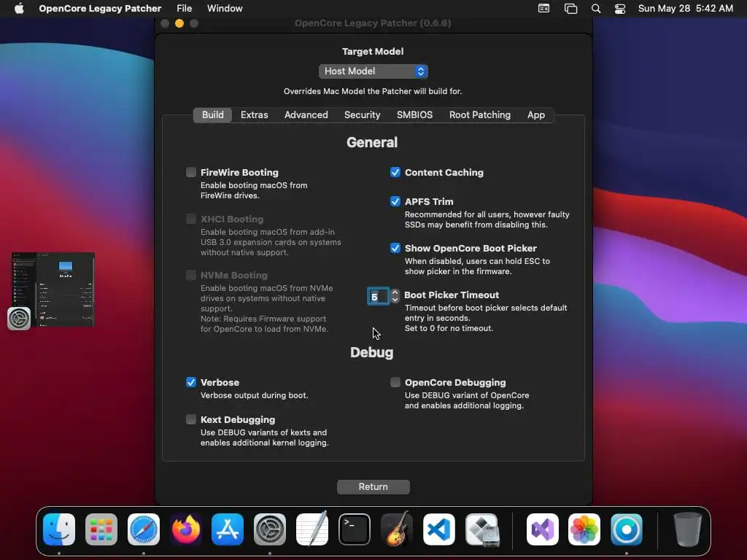747x560 pixels.
Task: Open the Security tab
Action: [x=363, y=114]
